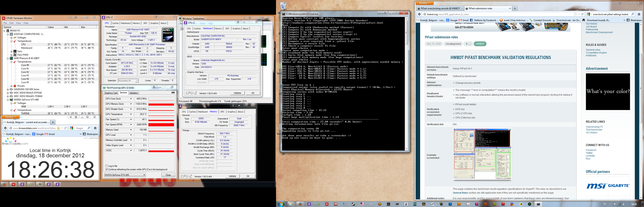Image resolution: width=644 pixels, height=207 pixels.
Task: Launch Photoshop from the taskbar
Action: pos(450,204)
